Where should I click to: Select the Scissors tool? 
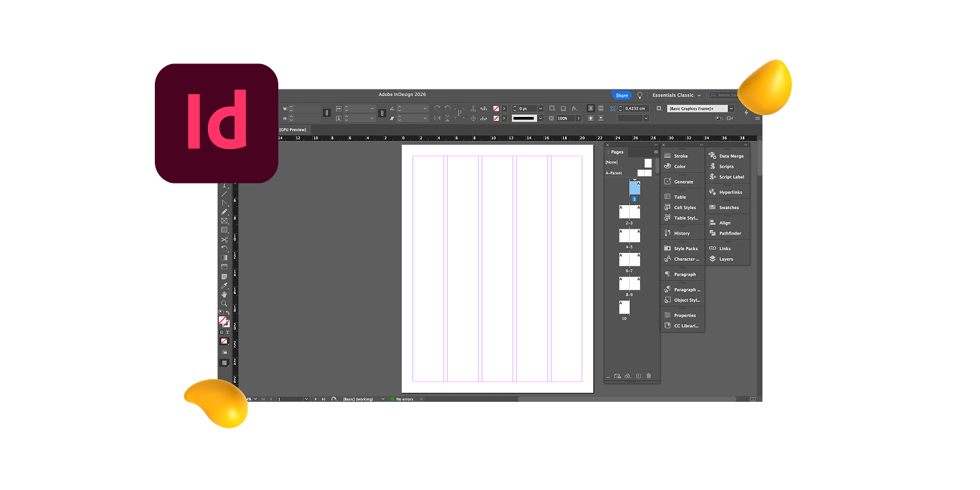click(x=224, y=240)
